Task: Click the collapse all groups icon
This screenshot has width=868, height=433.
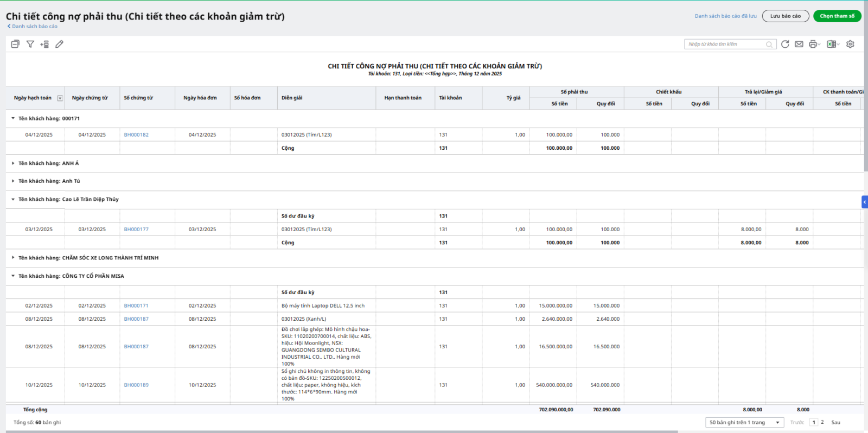Action: point(15,44)
